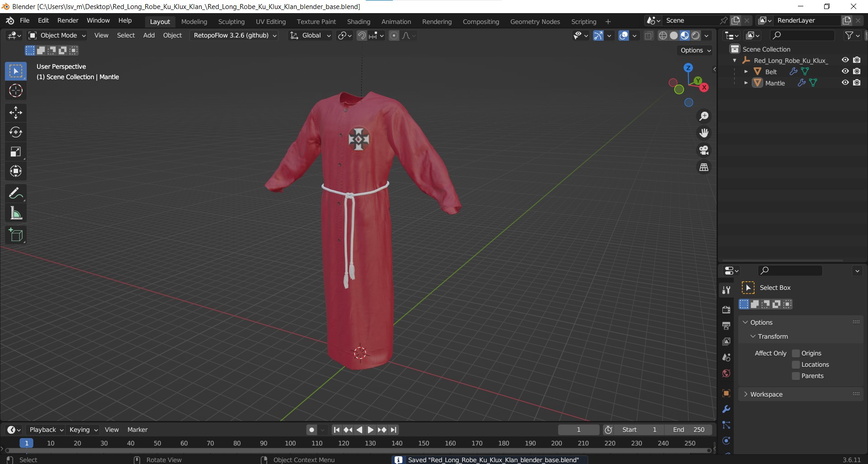The height and width of the screenshot is (464, 868).
Task: Open the Render menu
Action: click(68, 21)
